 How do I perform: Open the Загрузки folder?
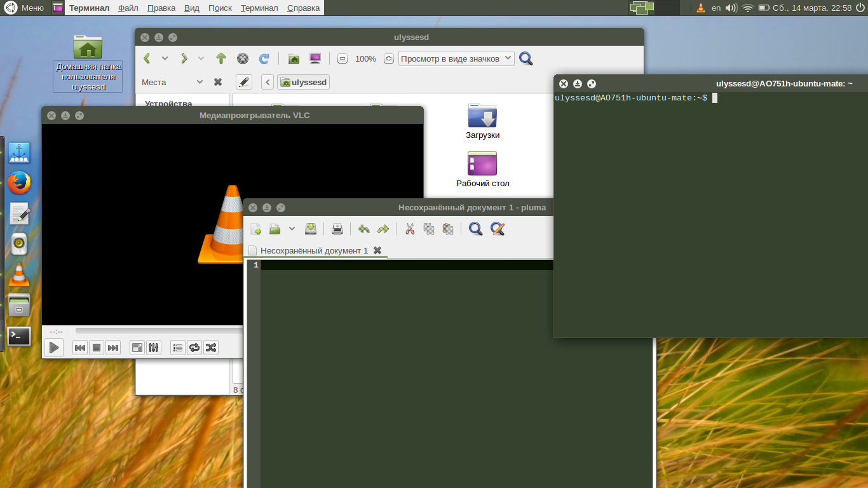[x=482, y=121]
